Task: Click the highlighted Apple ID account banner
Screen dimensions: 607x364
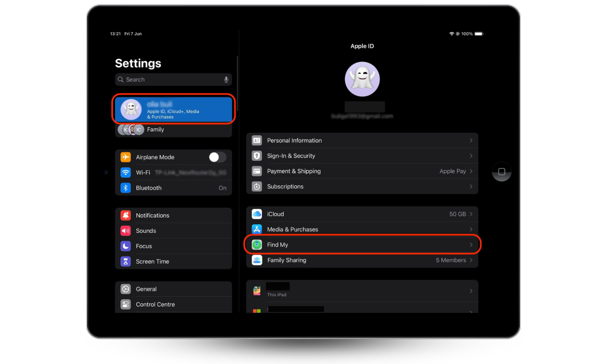Action: (173, 110)
